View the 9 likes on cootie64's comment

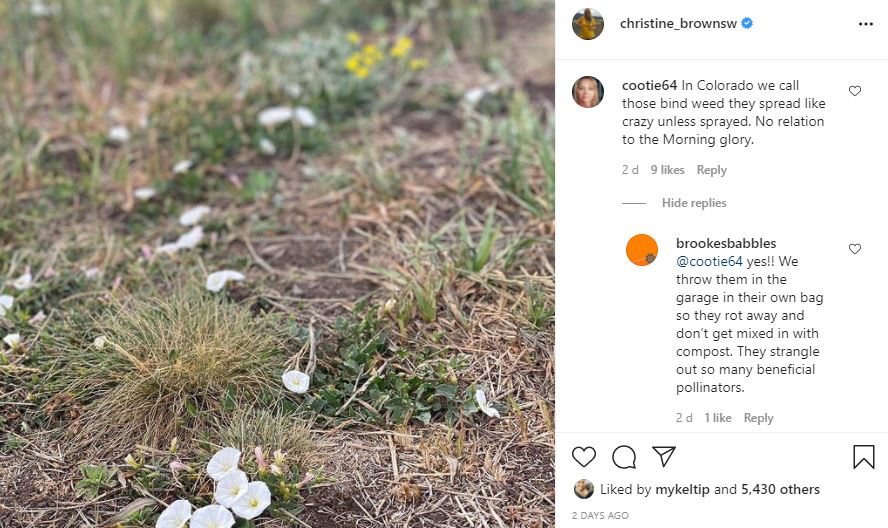pos(667,170)
